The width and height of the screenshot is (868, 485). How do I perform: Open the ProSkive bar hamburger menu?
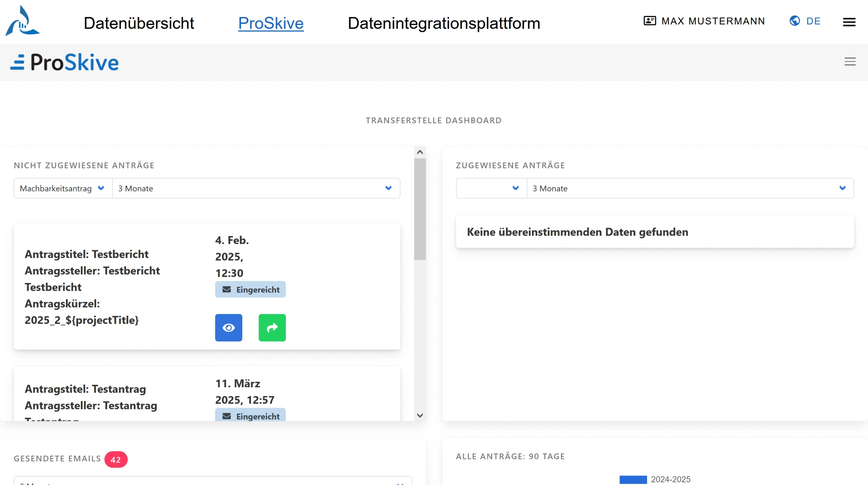pos(850,62)
